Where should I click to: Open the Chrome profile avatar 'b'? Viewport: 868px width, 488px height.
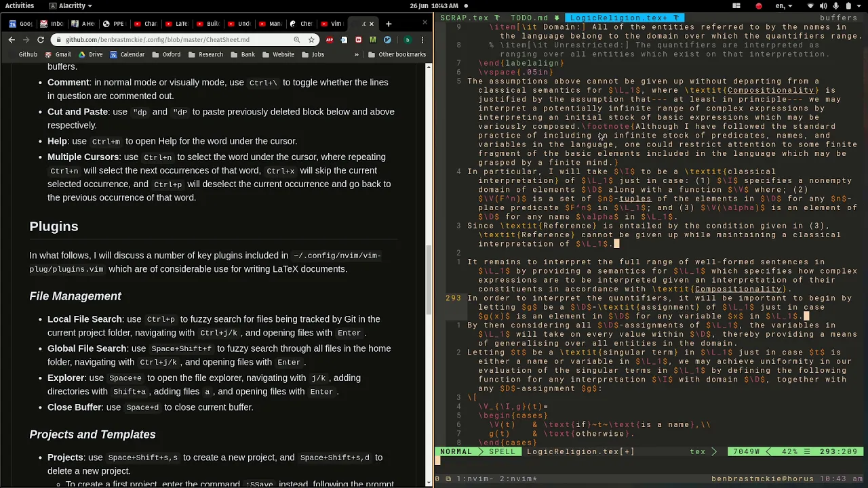pyautogui.click(x=408, y=40)
